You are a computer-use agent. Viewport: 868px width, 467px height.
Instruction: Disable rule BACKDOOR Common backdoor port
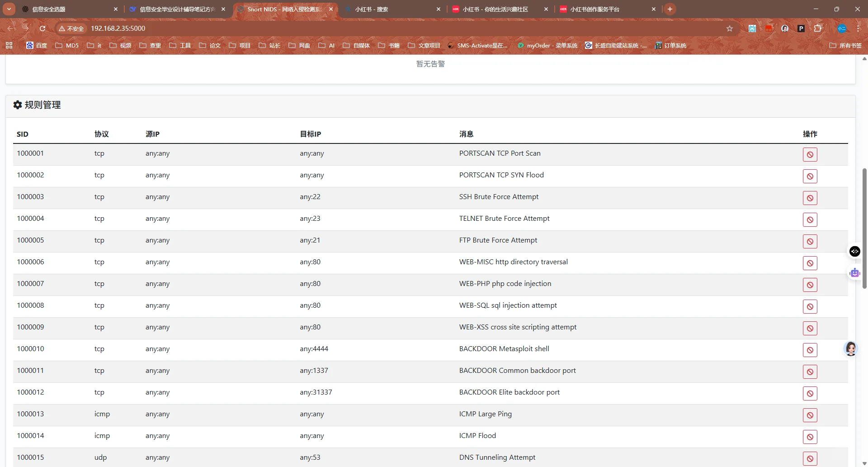coord(810,372)
